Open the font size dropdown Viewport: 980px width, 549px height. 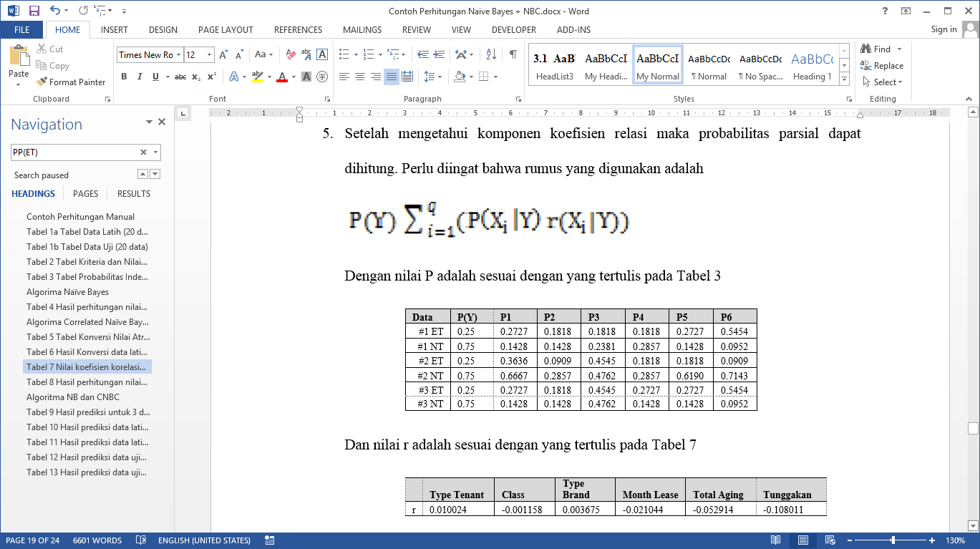(x=209, y=55)
